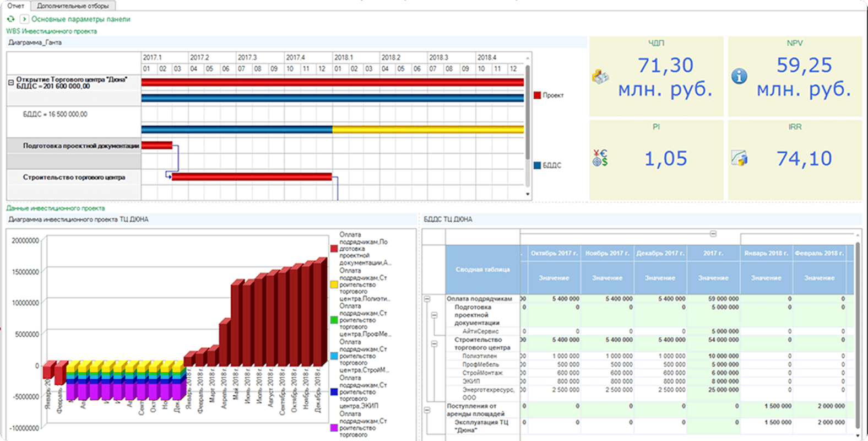Click the red Подготовка проектной документации bar
Viewport: 868px width, 441px height.
(x=157, y=146)
